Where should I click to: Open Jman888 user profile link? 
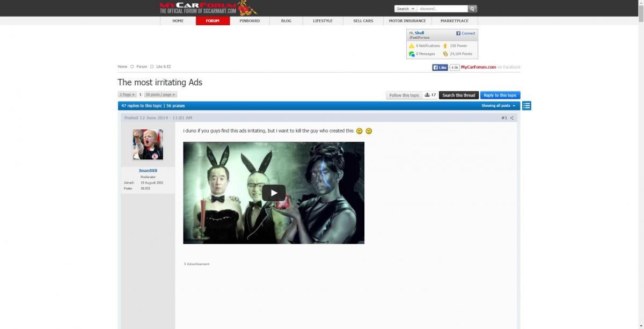tap(148, 171)
